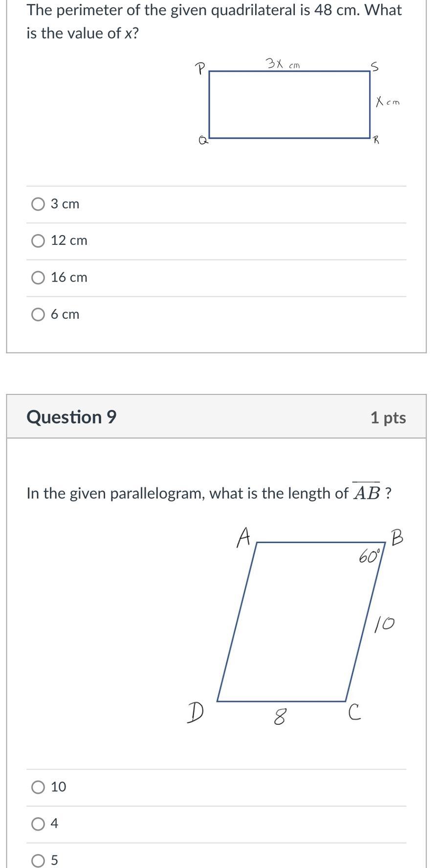Viewport: 440px width, 868px height.
Task: Click the '3 cm' answer label text
Action: click(65, 204)
